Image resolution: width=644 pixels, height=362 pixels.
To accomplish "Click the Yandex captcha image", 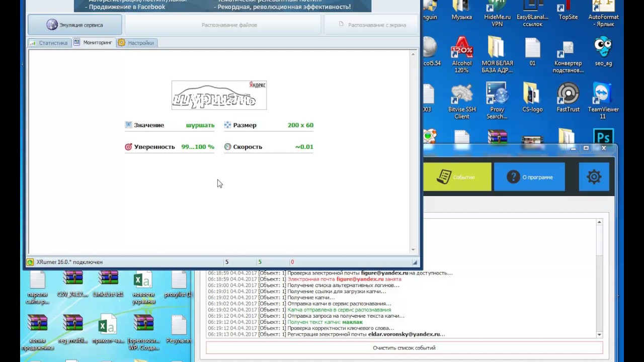I will click(x=219, y=95).
